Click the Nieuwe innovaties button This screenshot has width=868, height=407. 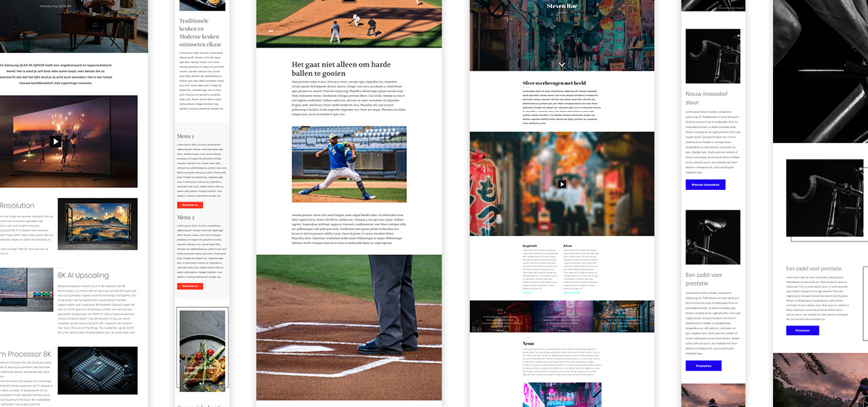pos(705,185)
